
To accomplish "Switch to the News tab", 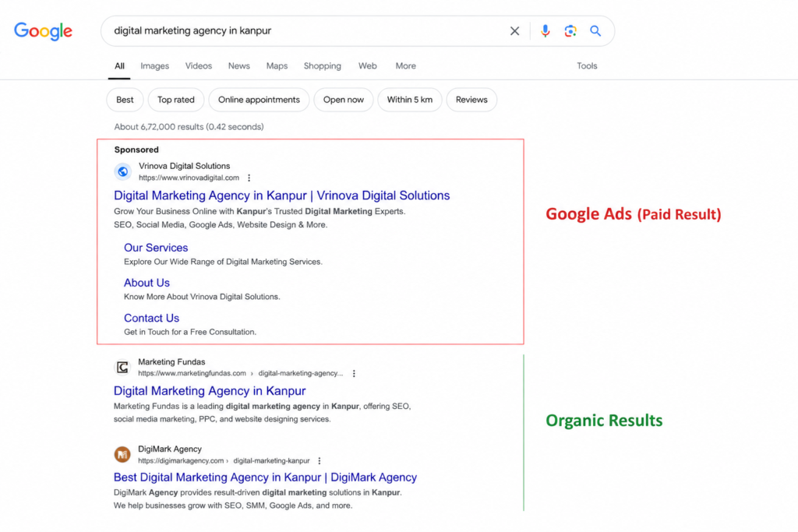I will click(238, 66).
